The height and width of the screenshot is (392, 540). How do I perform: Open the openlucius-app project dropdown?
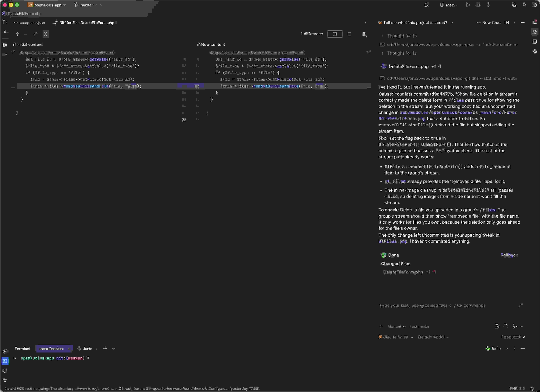tap(47, 5)
